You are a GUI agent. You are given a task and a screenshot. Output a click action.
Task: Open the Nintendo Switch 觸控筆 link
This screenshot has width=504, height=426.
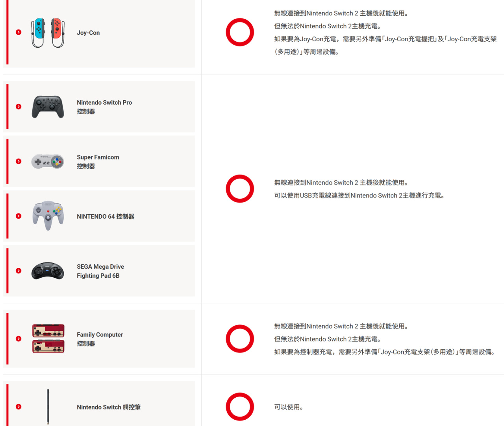[x=109, y=407]
